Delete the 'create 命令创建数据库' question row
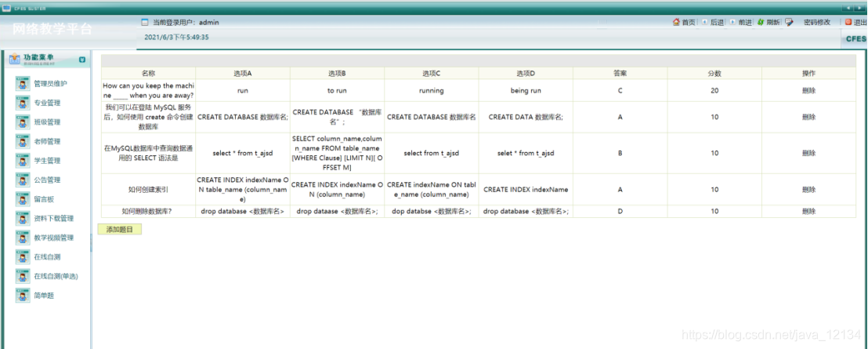Image resolution: width=868 pixels, height=349 pixels. (808, 117)
